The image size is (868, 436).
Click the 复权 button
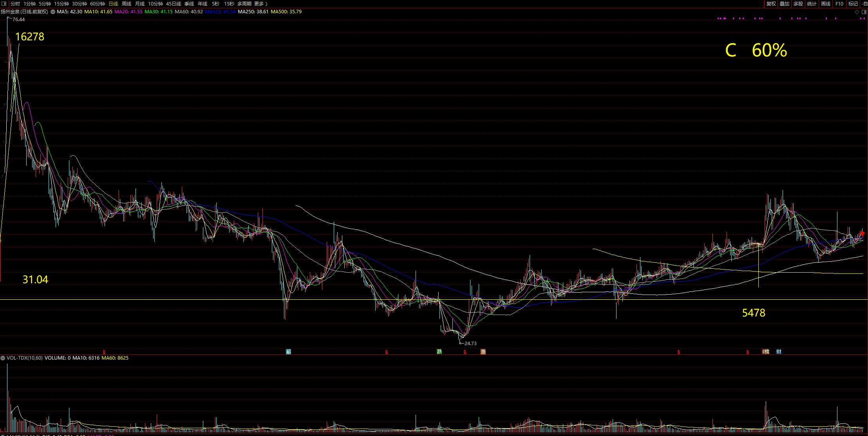coord(771,4)
